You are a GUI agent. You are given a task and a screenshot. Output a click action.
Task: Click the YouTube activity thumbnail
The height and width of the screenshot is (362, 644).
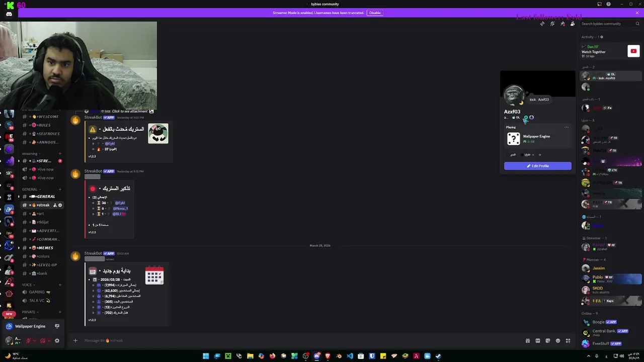click(x=633, y=51)
